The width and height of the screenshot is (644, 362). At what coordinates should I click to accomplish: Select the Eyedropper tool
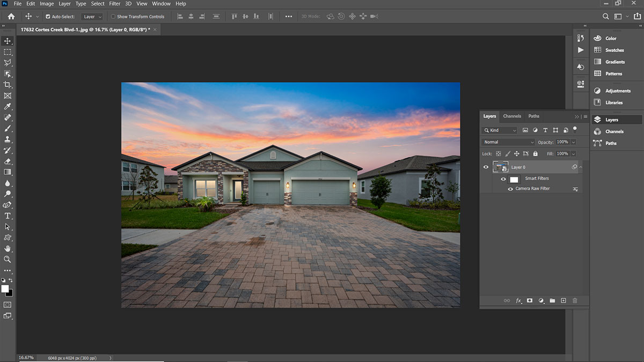(8, 107)
